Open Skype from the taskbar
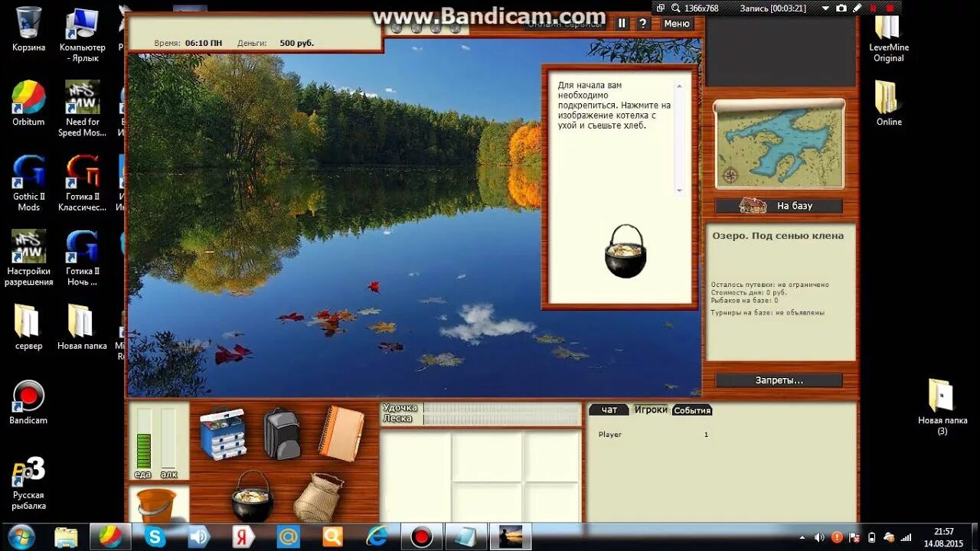 click(155, 536)
